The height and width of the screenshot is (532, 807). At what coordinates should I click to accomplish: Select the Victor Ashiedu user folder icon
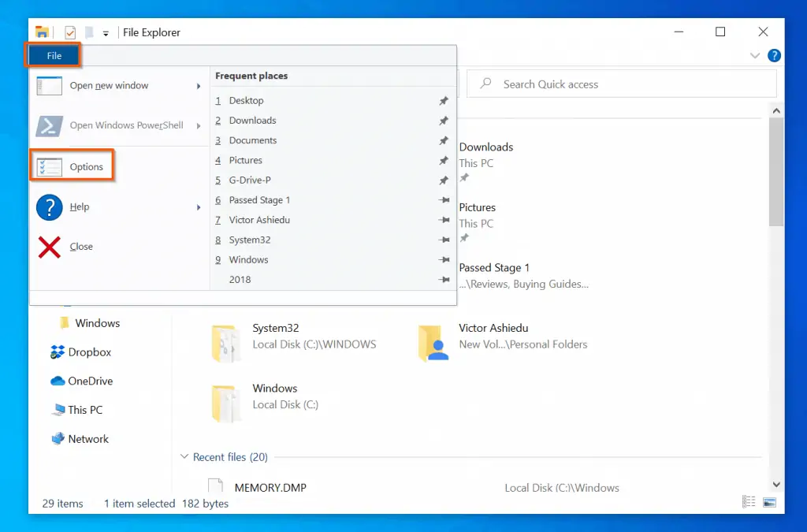(433, 343)
